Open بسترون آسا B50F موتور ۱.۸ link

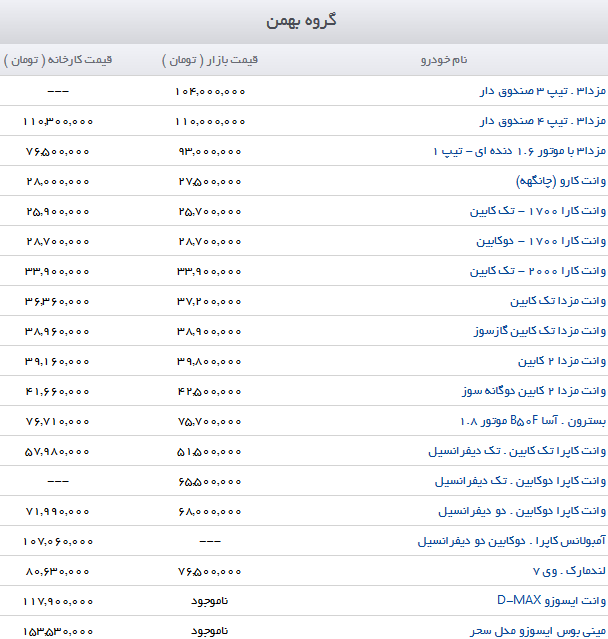[533, 421]
